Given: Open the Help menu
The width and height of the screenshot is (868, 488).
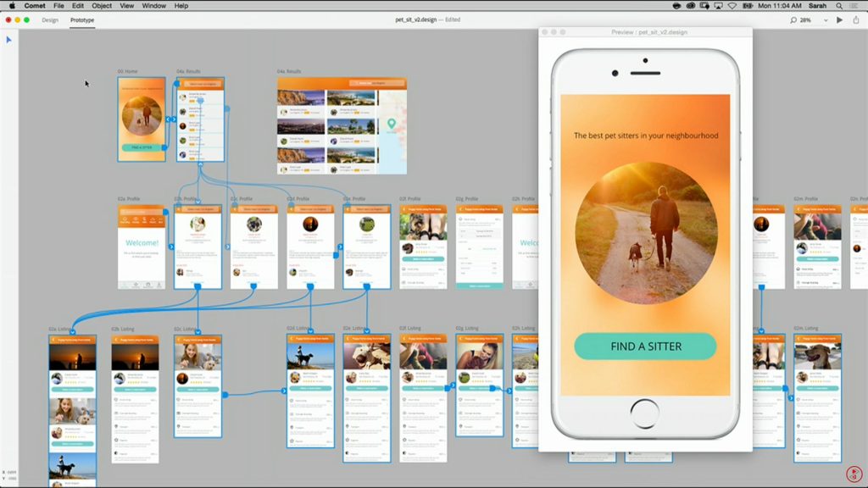Looking at the screenshot, I should point(181,6).
